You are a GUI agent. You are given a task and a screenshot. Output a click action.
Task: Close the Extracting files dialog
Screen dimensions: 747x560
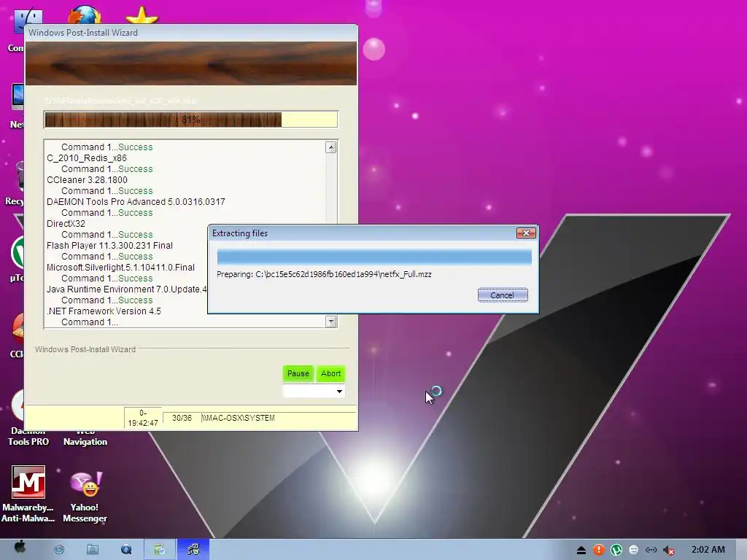click(526, 233)
